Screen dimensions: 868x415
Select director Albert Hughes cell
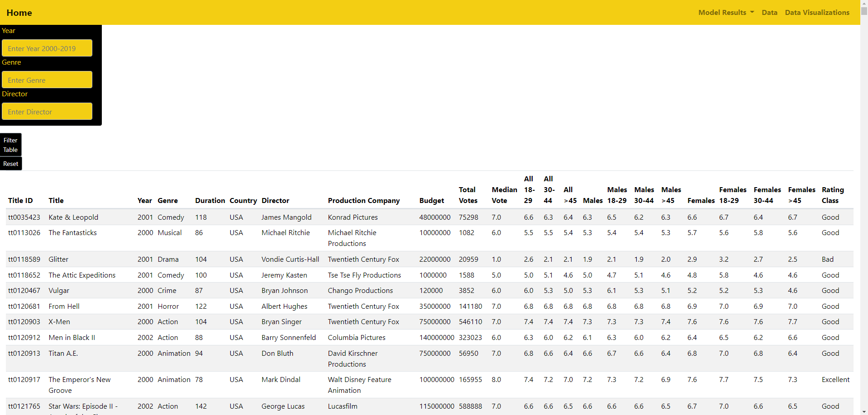284,306
